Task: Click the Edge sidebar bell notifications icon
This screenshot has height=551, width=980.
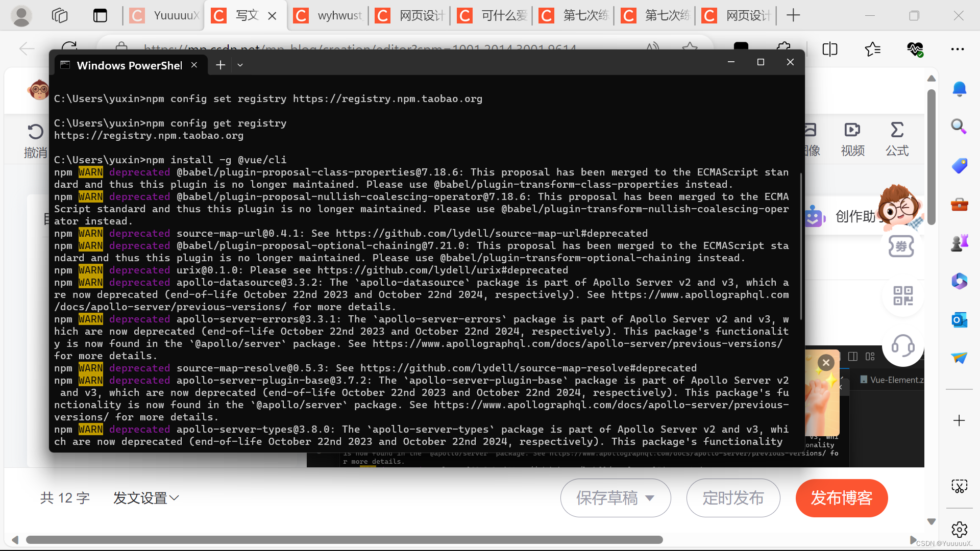Action: (x=959, y=89)
